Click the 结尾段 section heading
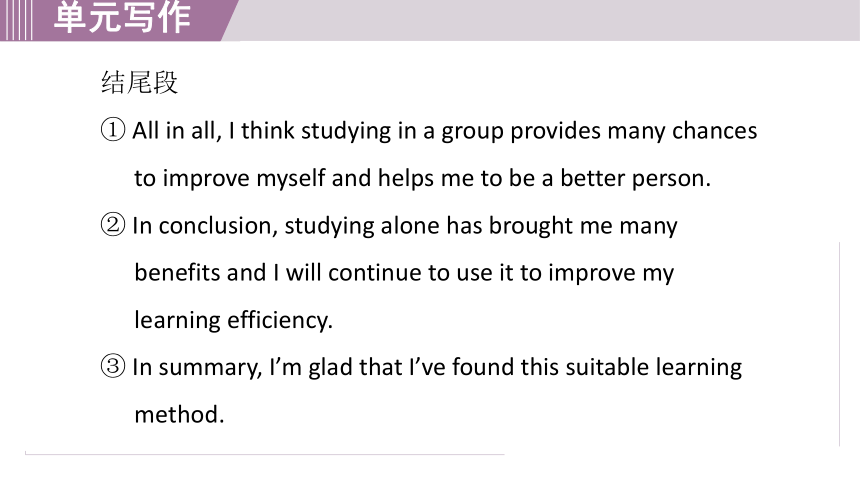 pyautogui.click(x=139, y=83)
